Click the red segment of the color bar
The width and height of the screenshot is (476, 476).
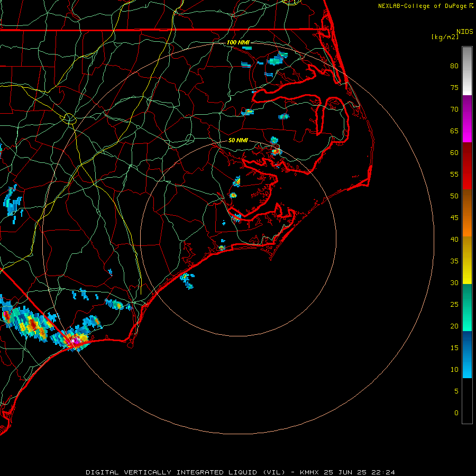[467, 166]
